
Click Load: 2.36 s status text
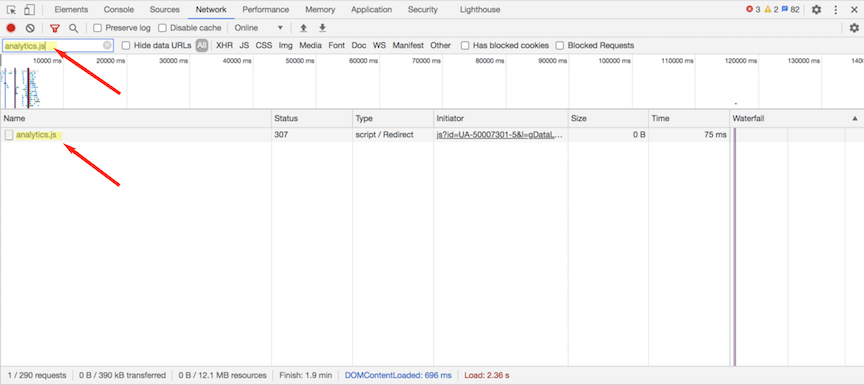(487, 375)
